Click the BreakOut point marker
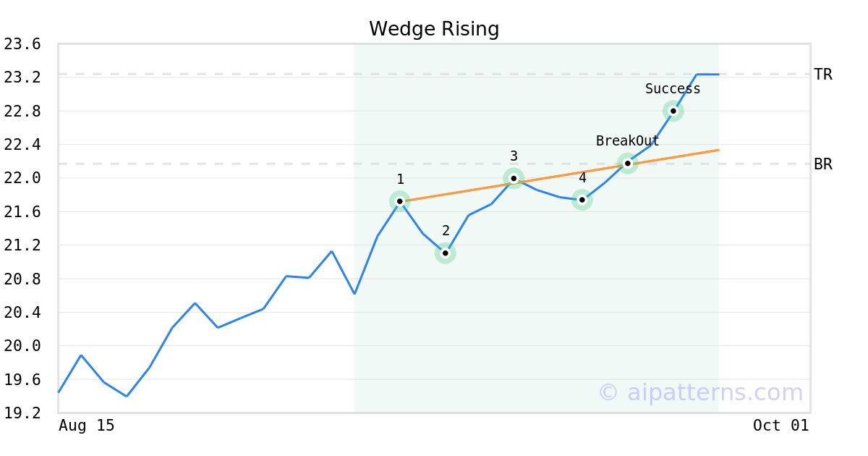 [627, 163]
